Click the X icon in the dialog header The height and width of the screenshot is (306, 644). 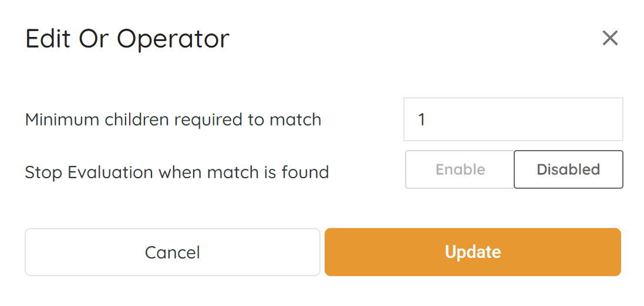610,39
